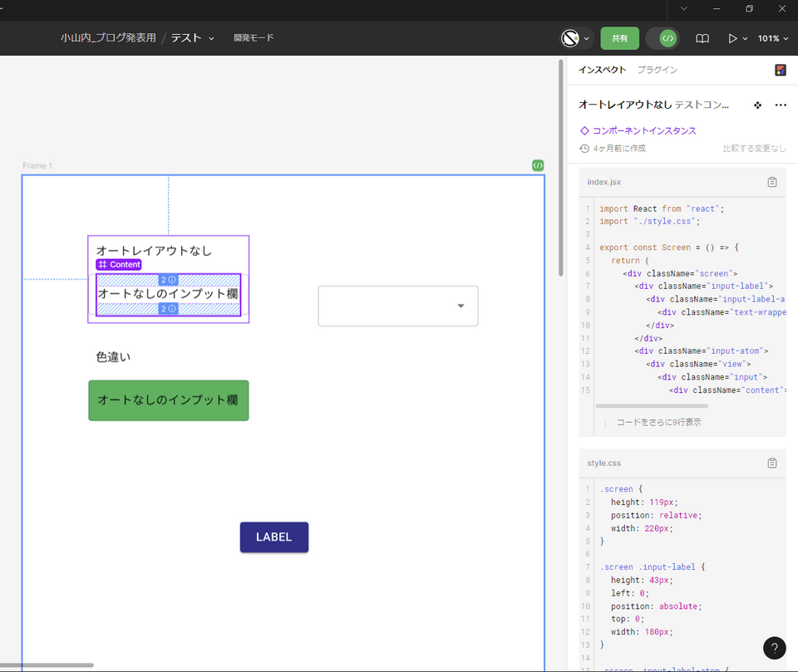The height and width of the screenshot is (672, 798).
Task: Click the present play icon
Action: tap(732, 38)
